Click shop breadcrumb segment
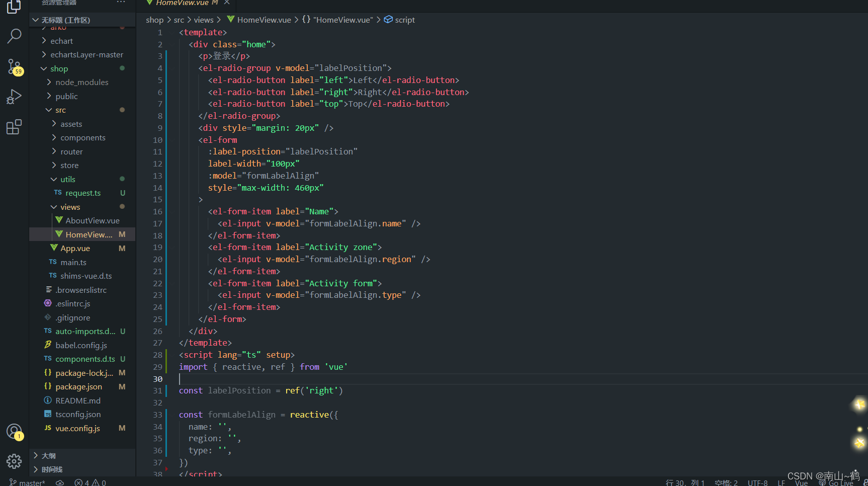868x486 pixels. click(154, 20)
